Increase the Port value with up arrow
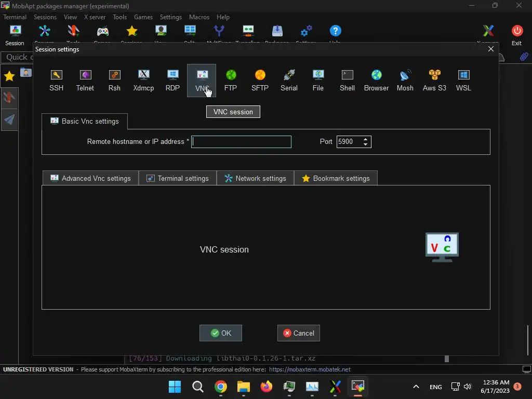Image resolution: width=532 pixels, height=399 pixels. [365, 139]
